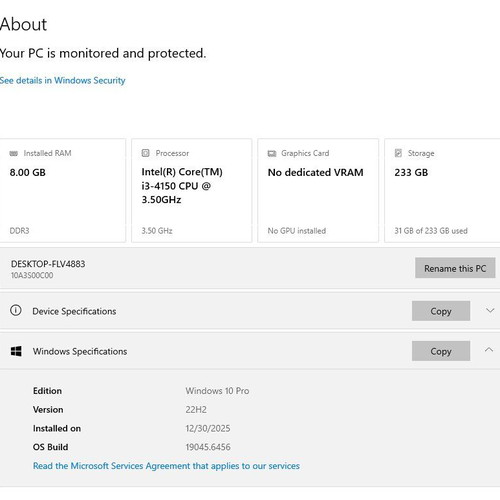Select the 8.00 GB RAM value
Screen dimensions: 500x500
tap(27, 172)
